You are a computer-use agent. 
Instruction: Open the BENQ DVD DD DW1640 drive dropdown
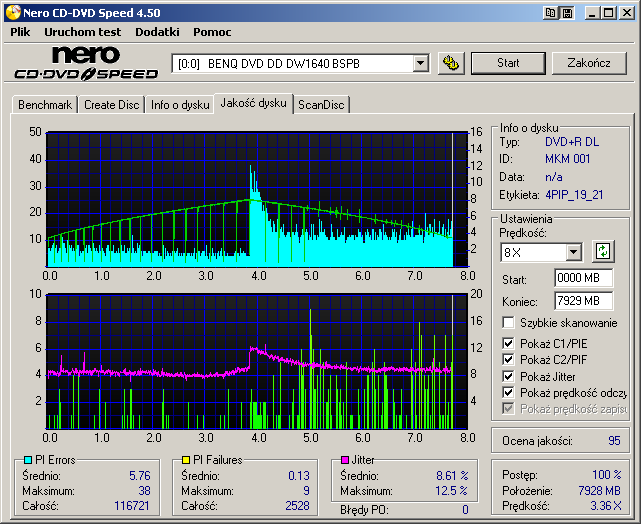420,63
